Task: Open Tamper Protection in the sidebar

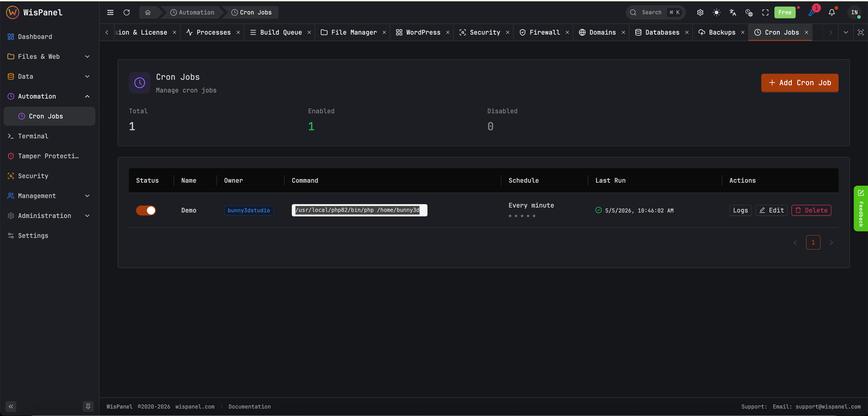Action: [49, 156]
